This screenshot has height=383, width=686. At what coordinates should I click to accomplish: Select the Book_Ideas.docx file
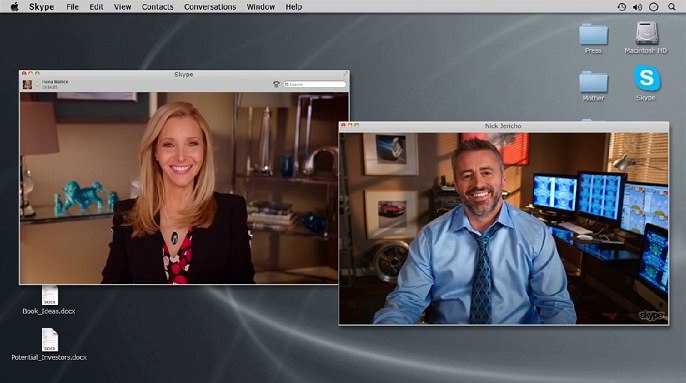pos(49,300)
